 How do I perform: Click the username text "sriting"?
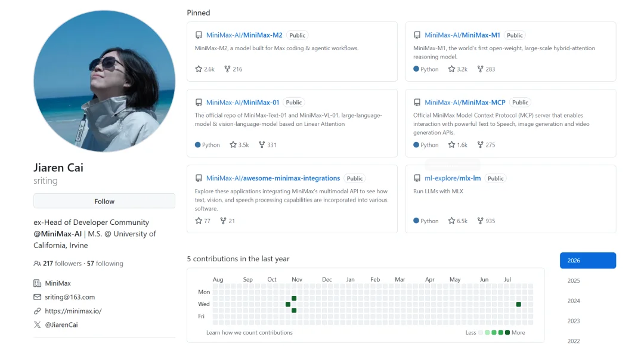(45, 181)
